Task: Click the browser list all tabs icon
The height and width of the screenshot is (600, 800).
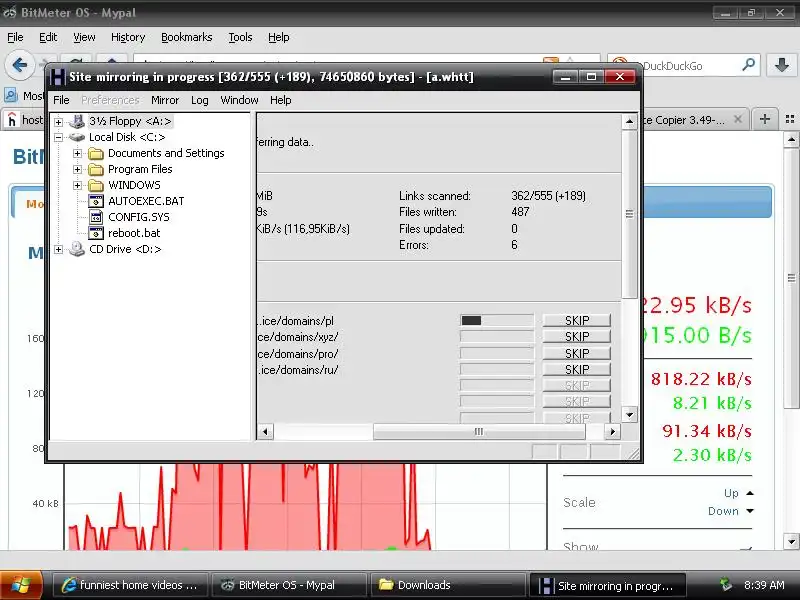Action: coord(790,119)
